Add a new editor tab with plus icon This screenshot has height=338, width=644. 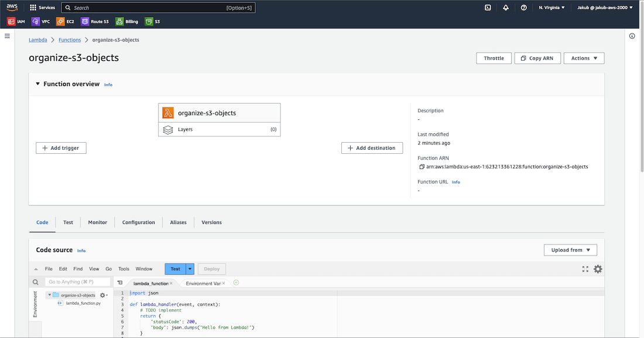[237, 283]
